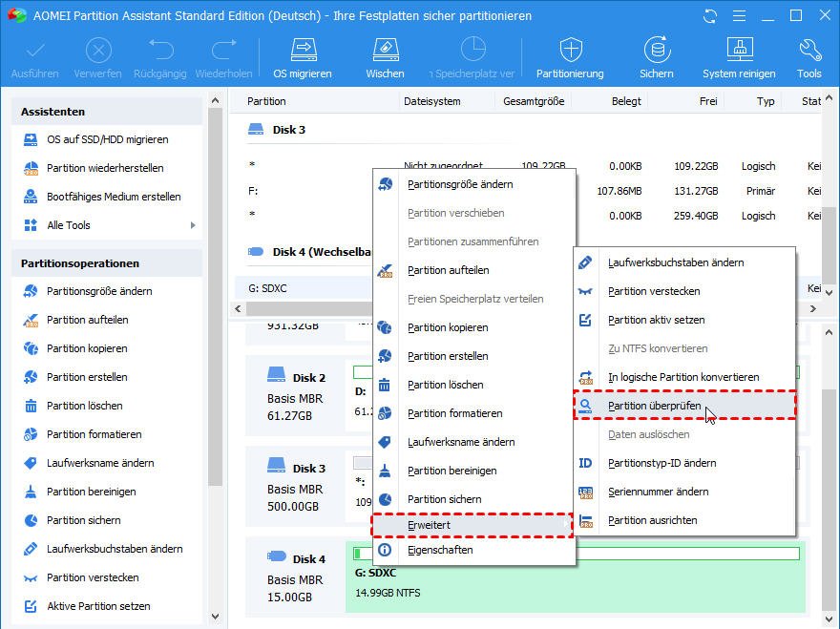This screenshot has height=629, width=840.
Task: Click Aktive Partition setzen in the sidebar
Action: coord(98,606)
